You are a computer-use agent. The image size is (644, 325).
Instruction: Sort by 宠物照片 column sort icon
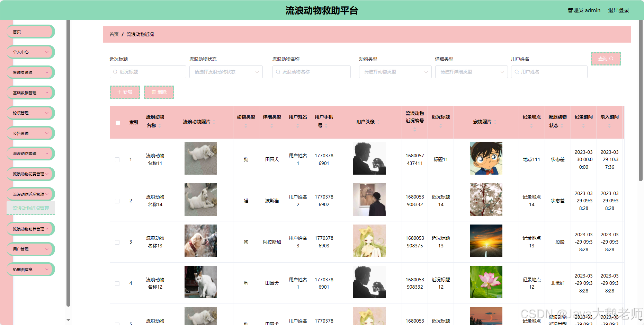pyautogui.click(x=495, y=122)
